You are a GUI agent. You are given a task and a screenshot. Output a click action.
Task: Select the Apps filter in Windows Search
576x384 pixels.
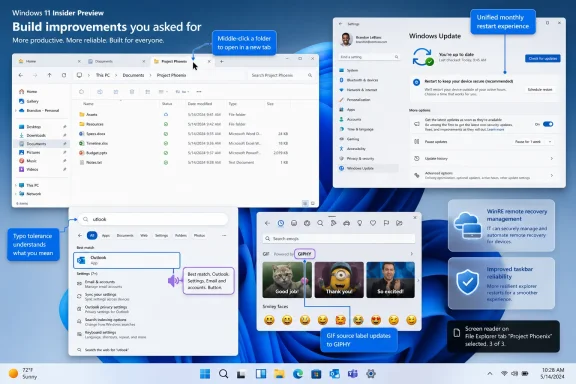(x=106, y=236)
